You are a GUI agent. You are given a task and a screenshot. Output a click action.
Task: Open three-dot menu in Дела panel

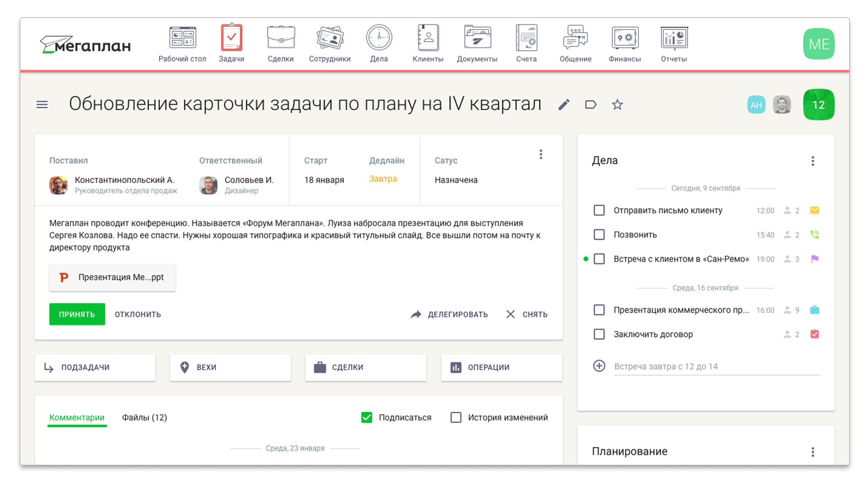[x=812, y=160]
